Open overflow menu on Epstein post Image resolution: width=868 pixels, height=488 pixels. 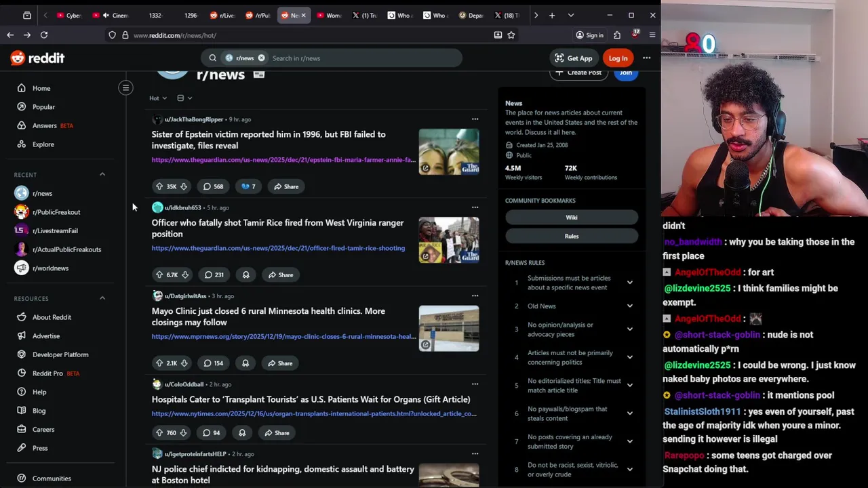click(x=475, y=119)
